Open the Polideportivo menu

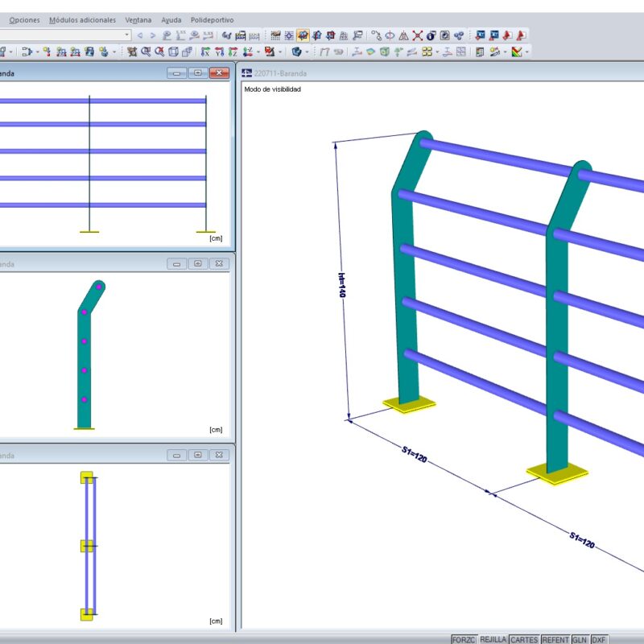(x=212, y=19)
